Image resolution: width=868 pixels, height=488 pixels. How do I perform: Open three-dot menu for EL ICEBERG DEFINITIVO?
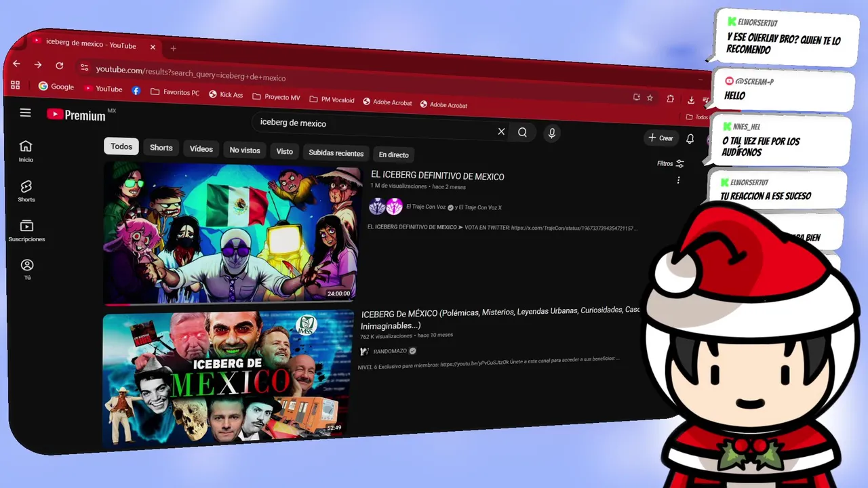pyautogui.click(x=678, y=180)
